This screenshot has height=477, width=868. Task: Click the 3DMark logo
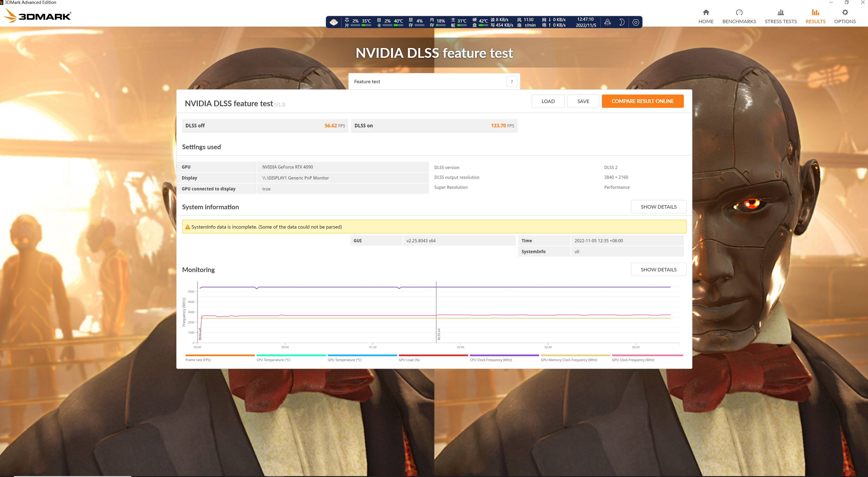tap(37, 16)
